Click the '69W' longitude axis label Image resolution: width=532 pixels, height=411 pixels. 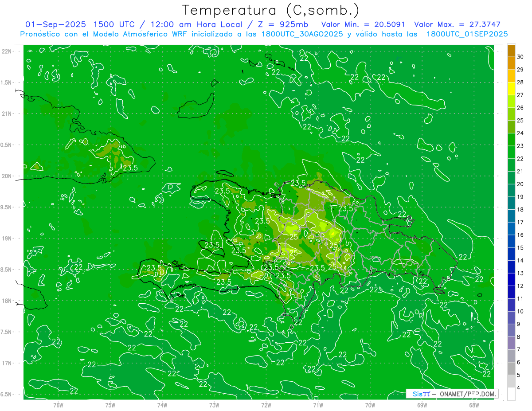[x=422, y=405]
